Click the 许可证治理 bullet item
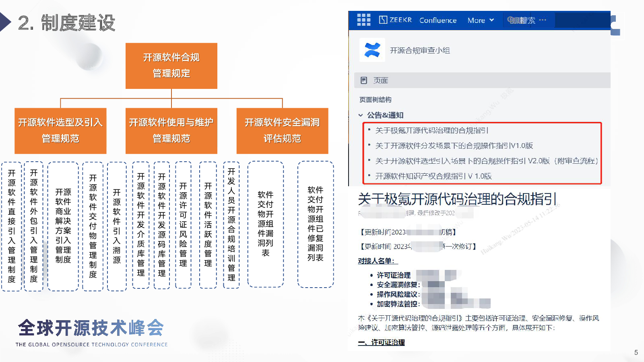 (394, 275)
